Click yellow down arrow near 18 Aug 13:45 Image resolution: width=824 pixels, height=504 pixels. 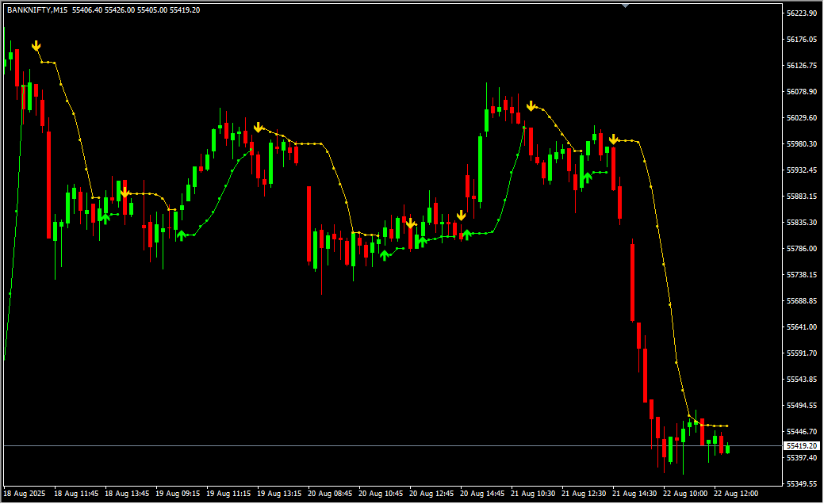(x=125, y=192)
